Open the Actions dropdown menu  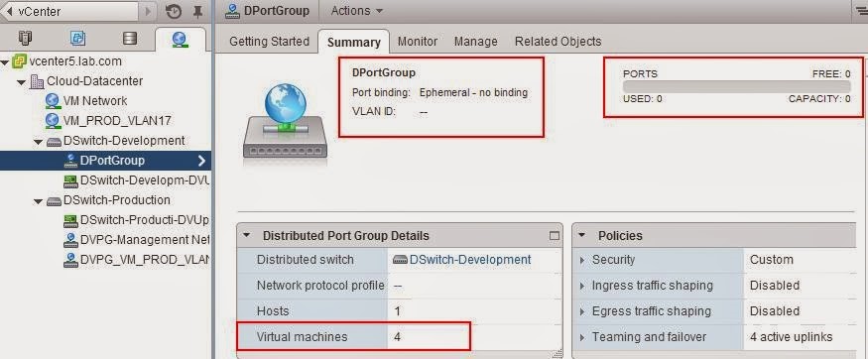pyautogui.click(x=356, y=11)
